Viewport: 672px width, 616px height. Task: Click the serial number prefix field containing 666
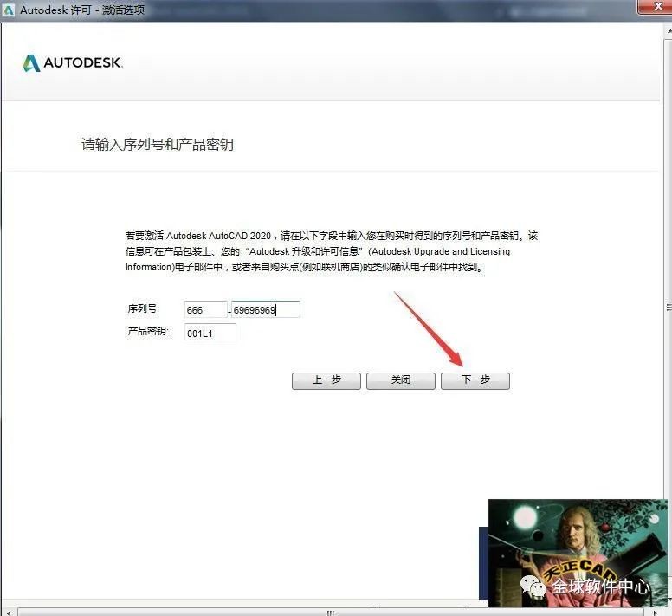point(206,309)
